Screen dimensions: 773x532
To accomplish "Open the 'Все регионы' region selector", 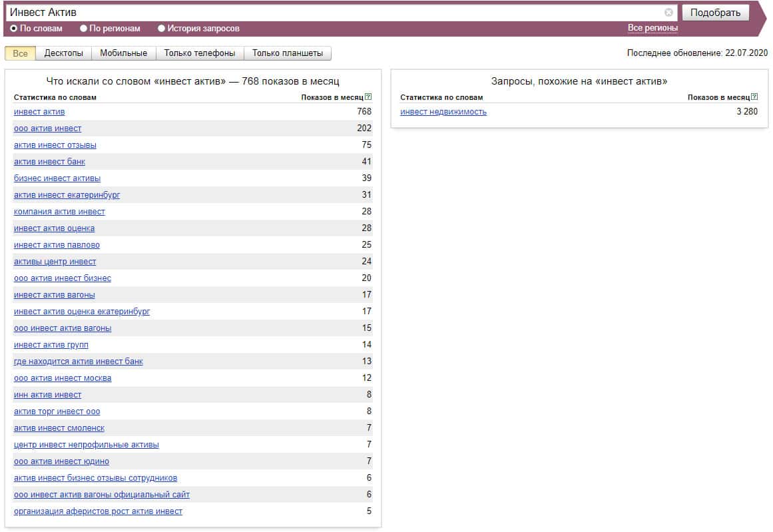I will coord(652,28).
